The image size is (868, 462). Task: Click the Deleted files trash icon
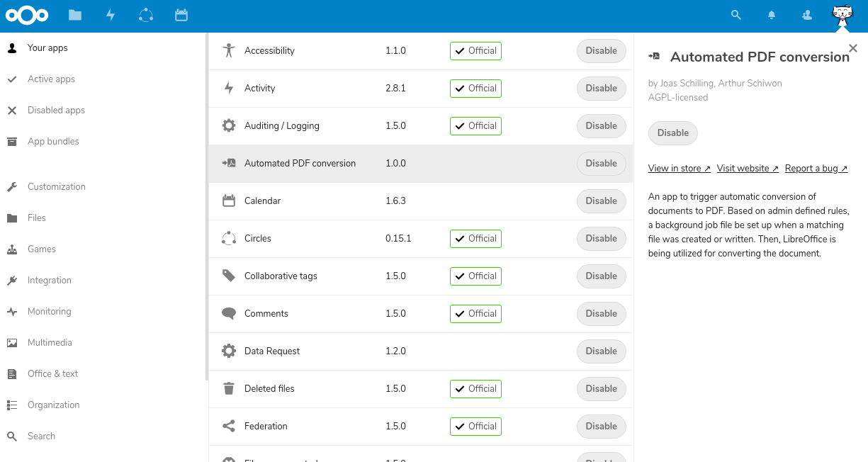228,388
